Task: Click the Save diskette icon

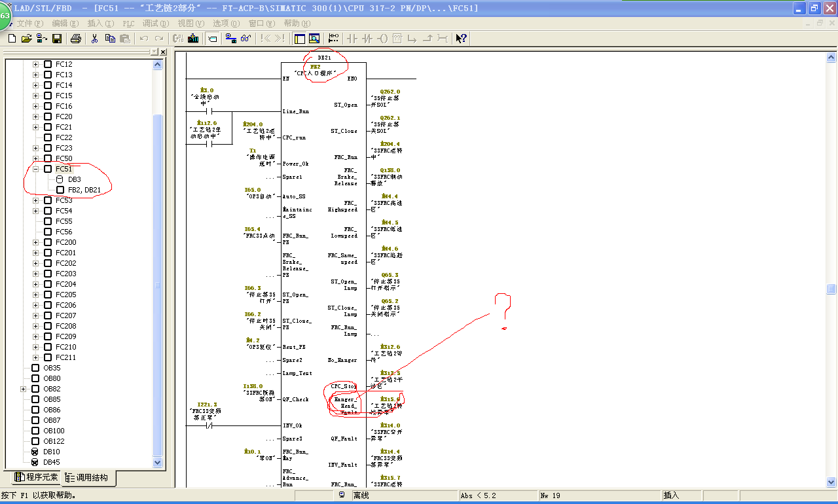Action: point(57,39)
